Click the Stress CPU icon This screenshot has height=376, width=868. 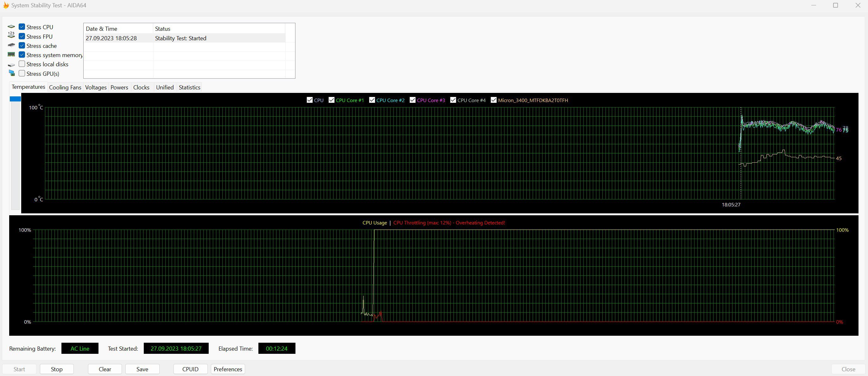coord(11,27)
